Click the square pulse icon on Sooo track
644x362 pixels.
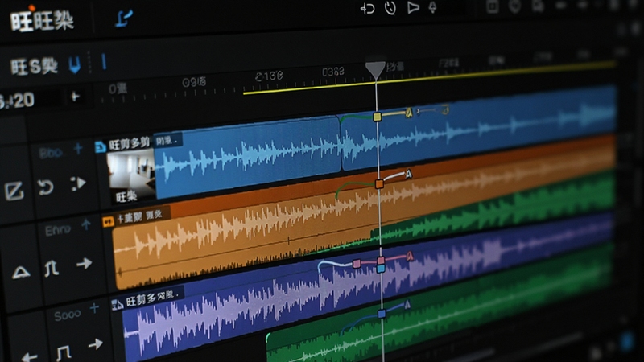(64, 352)
